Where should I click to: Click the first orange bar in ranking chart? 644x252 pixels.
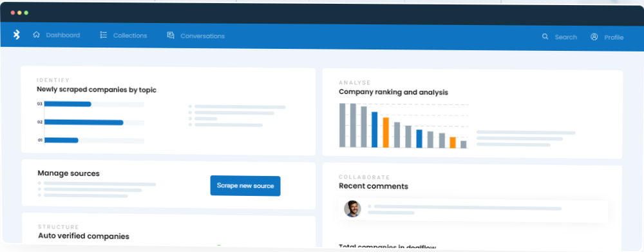(386, 132)
